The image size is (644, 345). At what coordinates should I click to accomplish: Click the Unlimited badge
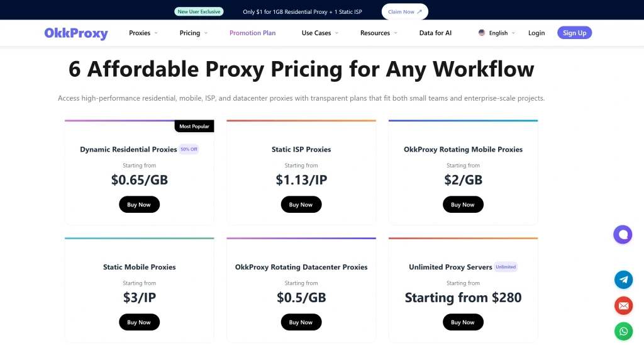pyautogui.click(x=506, y=267)
